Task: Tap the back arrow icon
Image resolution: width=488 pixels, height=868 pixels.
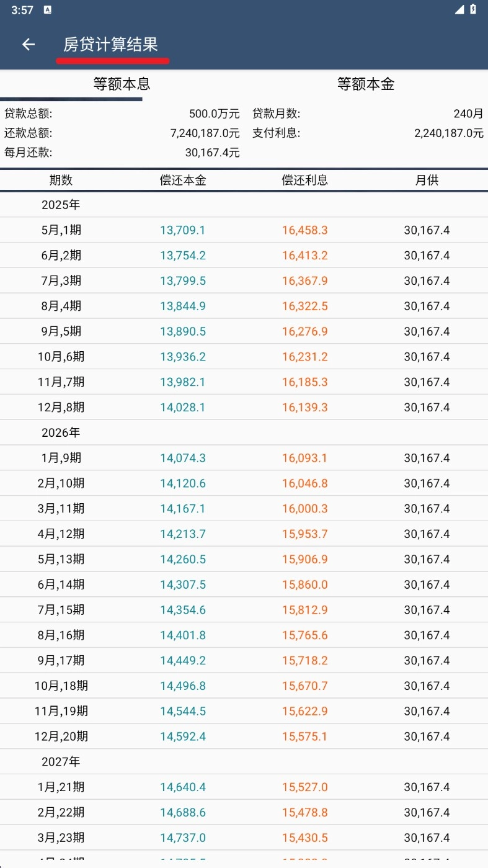Action: tap(29, 44)
